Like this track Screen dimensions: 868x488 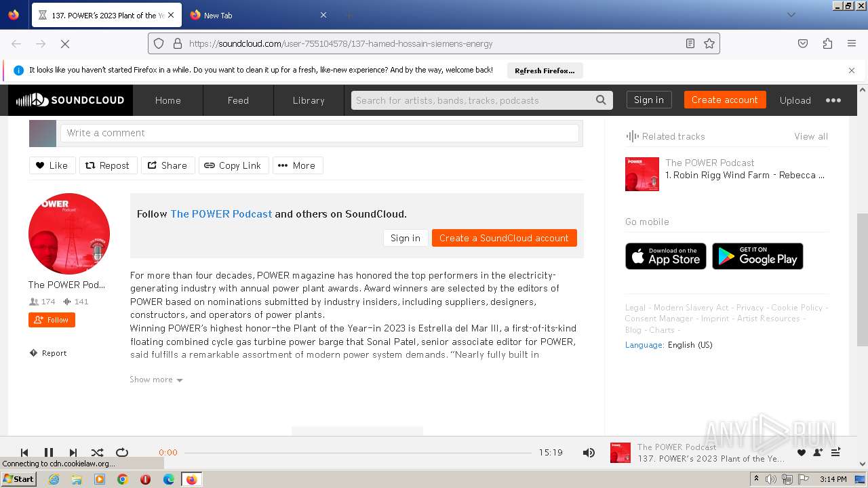point(52,165)
